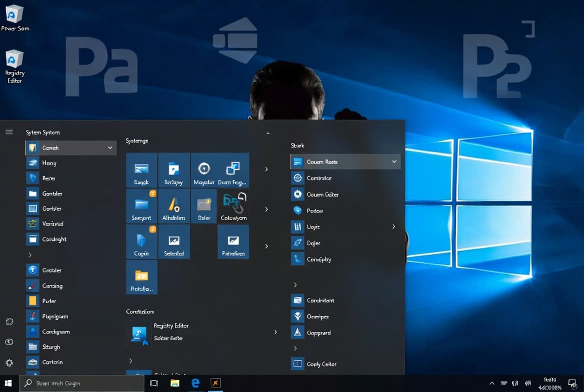Show hidden tray icons arrow
Image resolution: width=584 pixels, height=392 pixels.
coord(492,383)
